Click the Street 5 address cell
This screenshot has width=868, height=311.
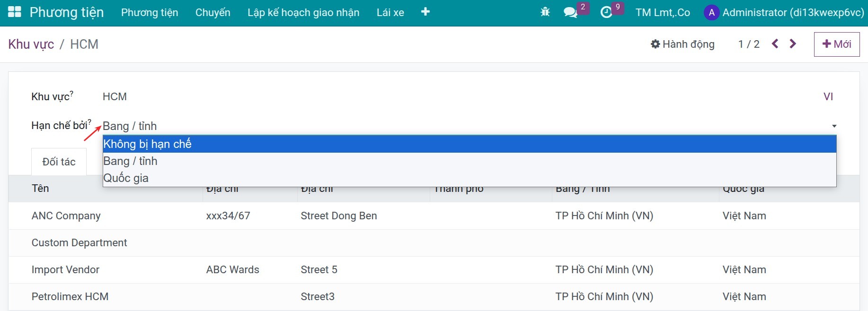click(x=319, y=270)
